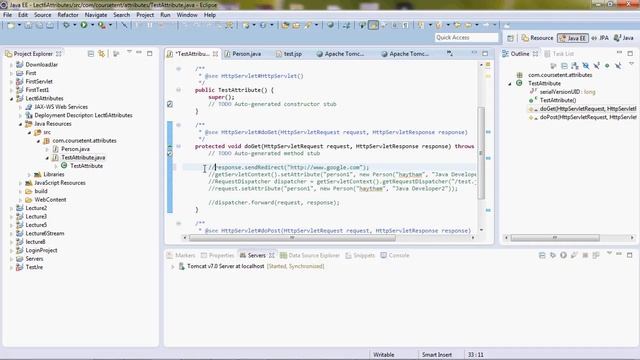Switch to Person.java editor tab

tap(243, 54)
